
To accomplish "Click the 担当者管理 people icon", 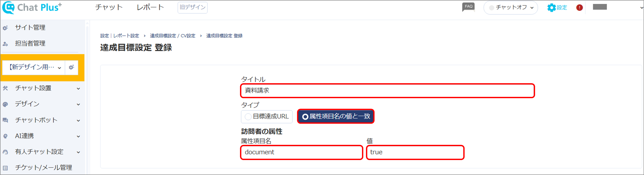I will [5, 44].
